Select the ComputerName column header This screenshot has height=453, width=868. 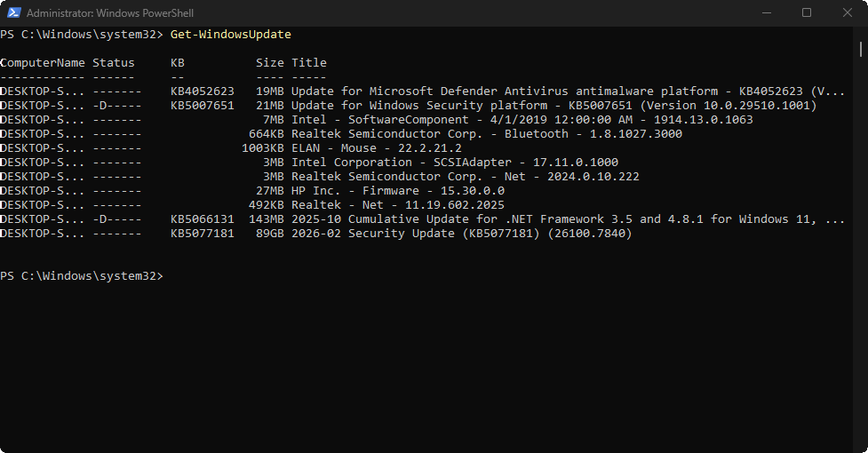click(x=44, y=63)
